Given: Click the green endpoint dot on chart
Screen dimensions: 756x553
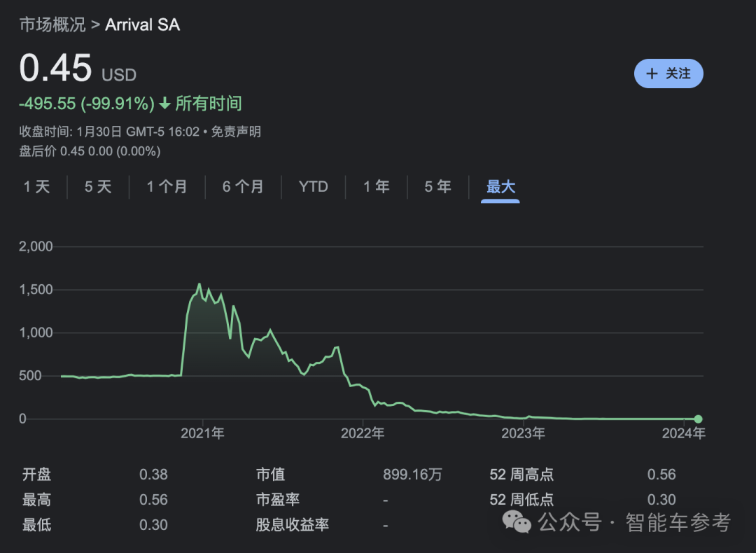Looking at the screenshot, I should click(698, 419).
